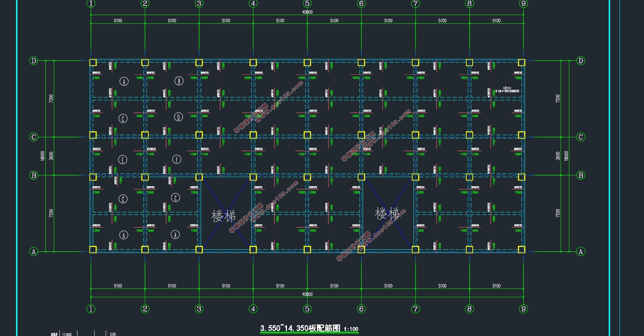Select top "5100" dimension between axes 1 and 2
The image size is (644, 336).
(x=118, y=21)
